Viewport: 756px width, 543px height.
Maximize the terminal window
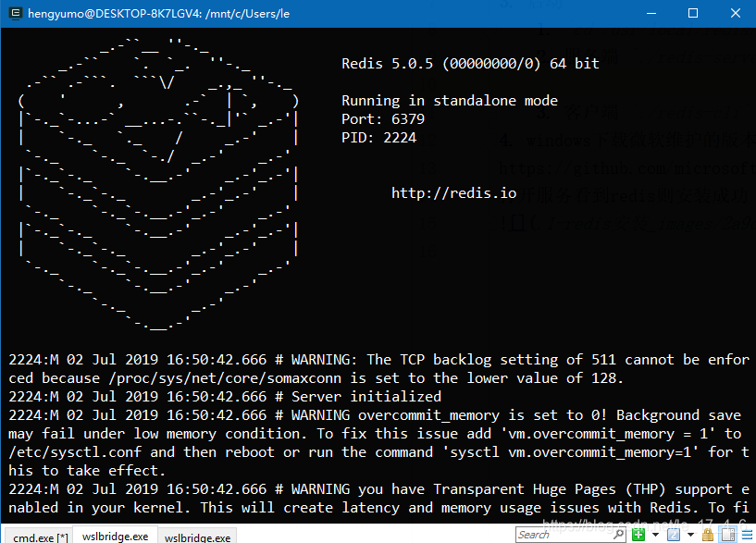(x=693, y=13)
